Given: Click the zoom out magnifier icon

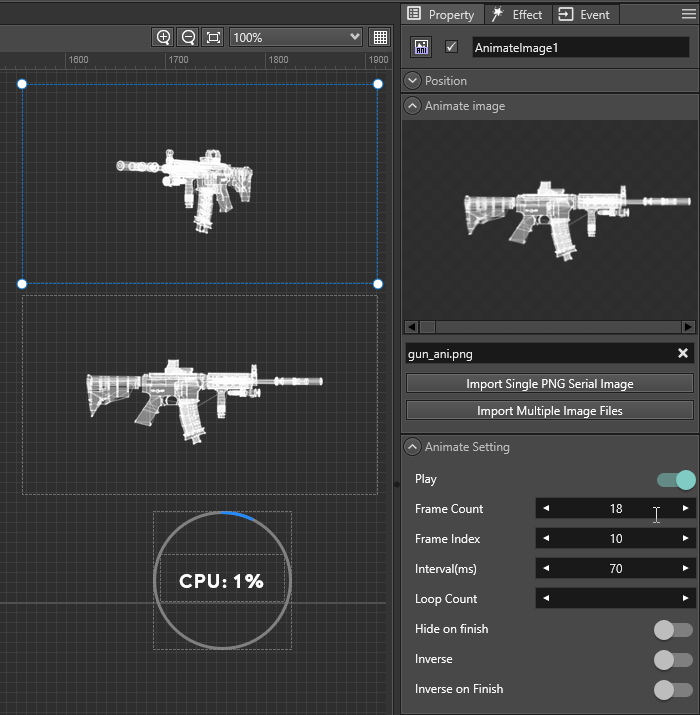Looking at the screenshot, I should [x=188, y=37].
